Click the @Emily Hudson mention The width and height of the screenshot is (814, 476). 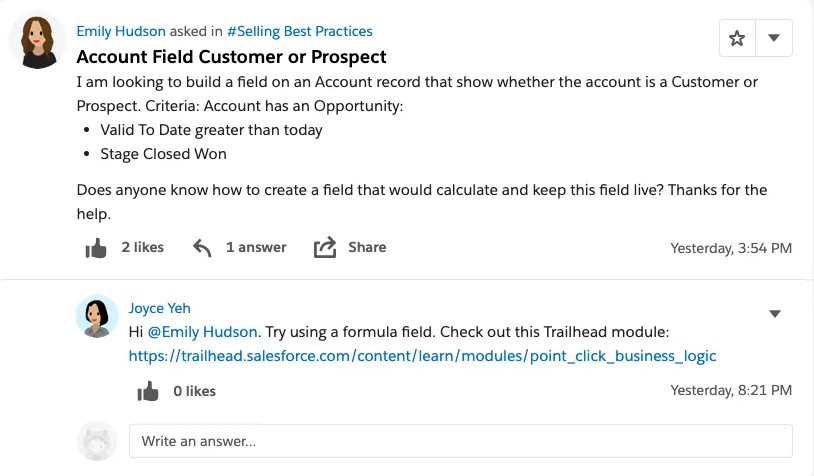pyautogui.click(x=202, y=332)
